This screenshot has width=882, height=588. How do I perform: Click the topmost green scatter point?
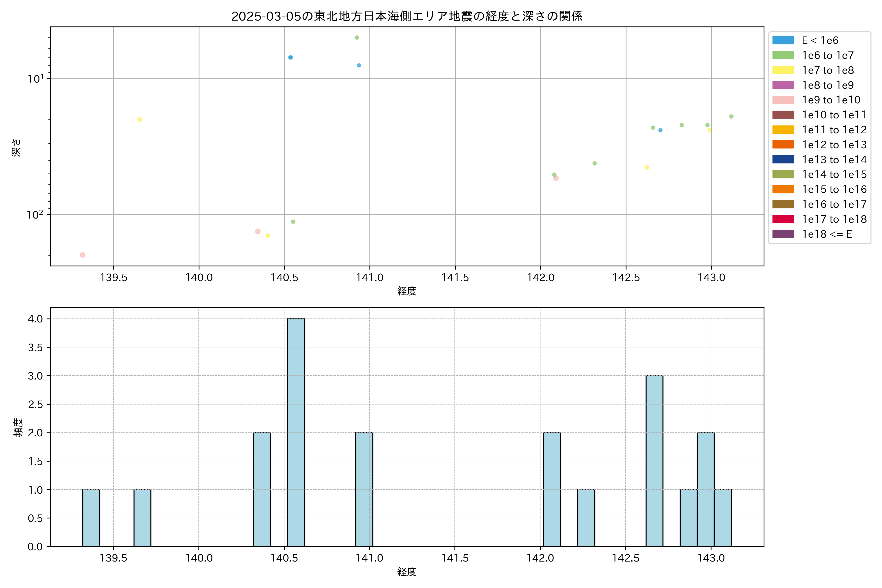point(357,37)
